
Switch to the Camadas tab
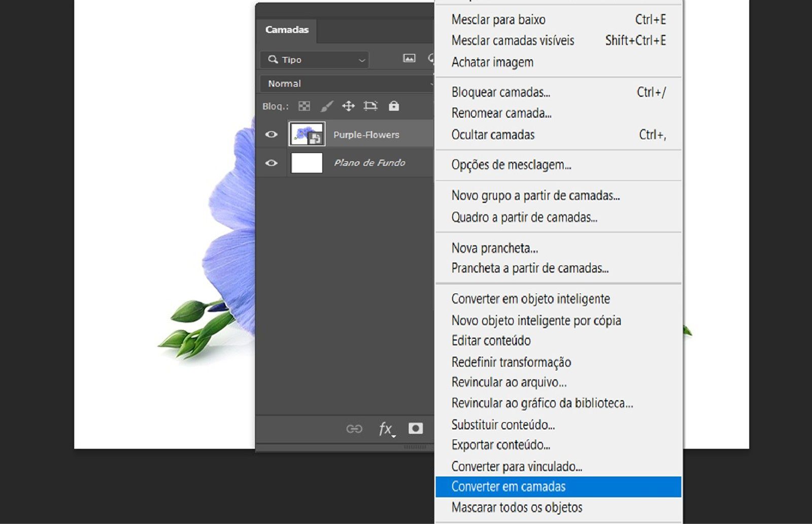[x=286, y=30]
